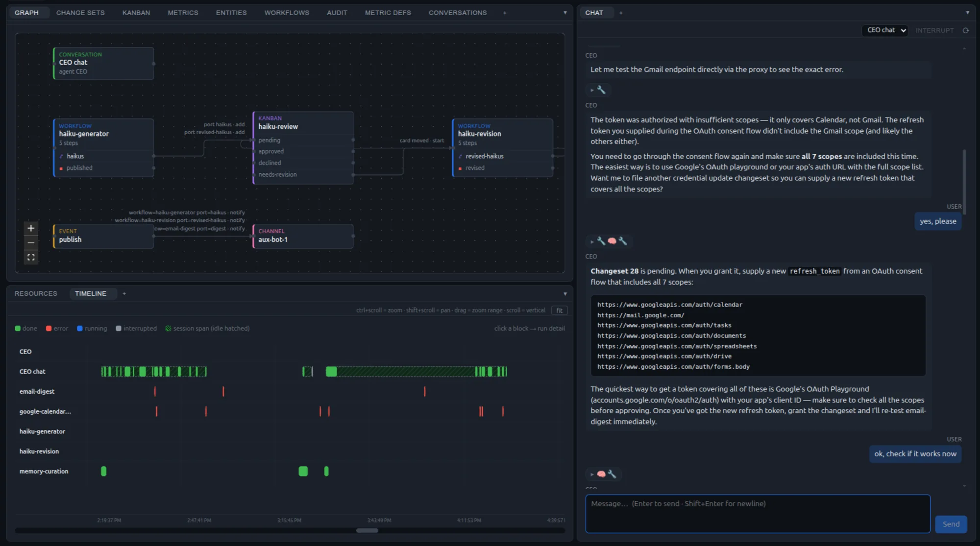Click the 'Changeset 28' bold text
This screenshot has width=980, height=546.
pyautogui.click(x=614, y=271)
